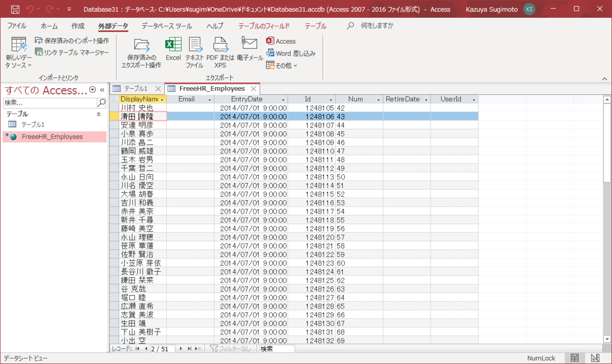Click the Excel export icon
This screenshot has height=364, width=612.
pyautogui.click(x=173, y=50)
